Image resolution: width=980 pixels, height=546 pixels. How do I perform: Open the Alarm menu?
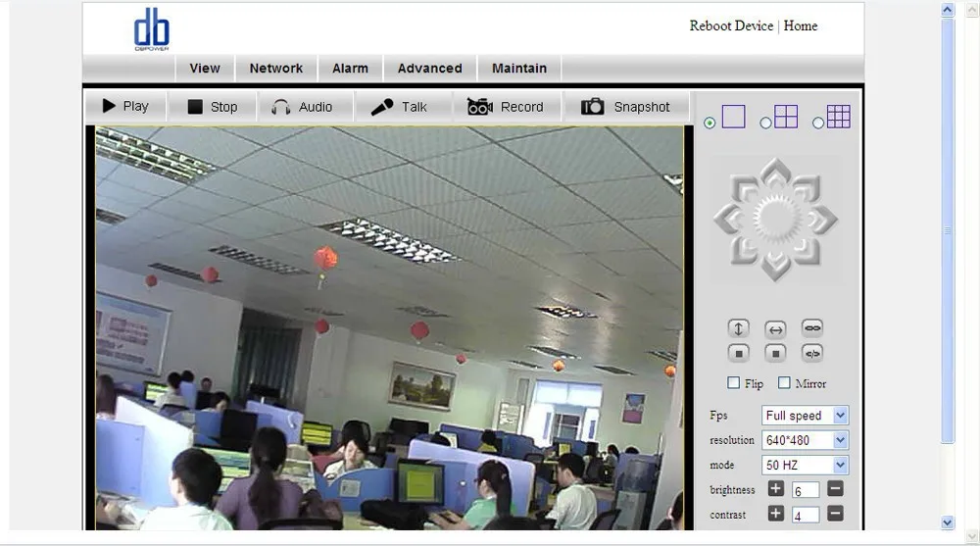(x=350, y=69)
